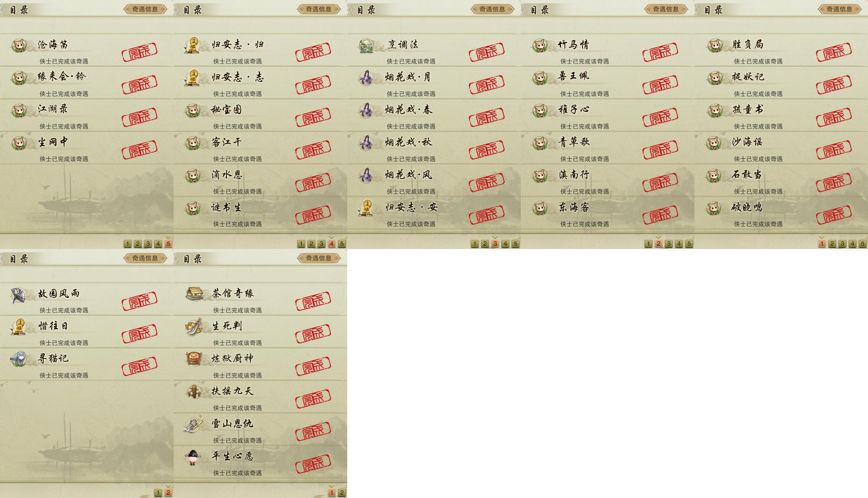Viewport: 868px width, 498px height.
Task: Select the sword icon next to 生死判
Action: (194, 326)
